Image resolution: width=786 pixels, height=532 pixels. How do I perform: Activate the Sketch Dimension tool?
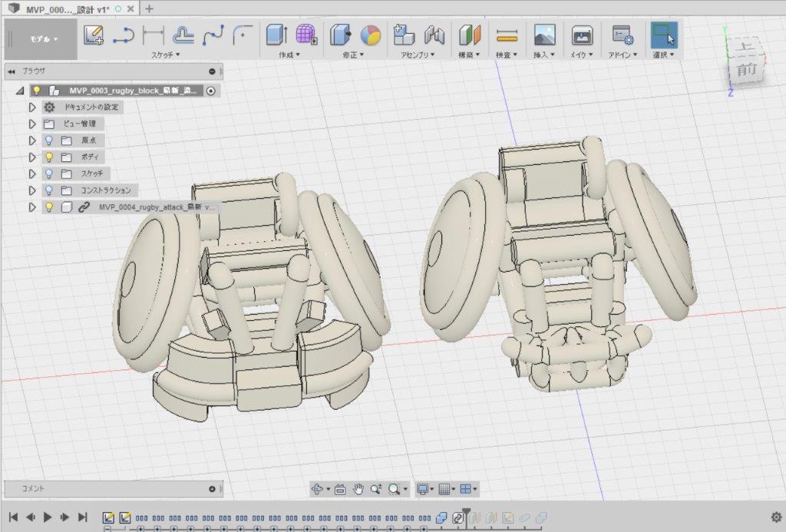point(154,35)
